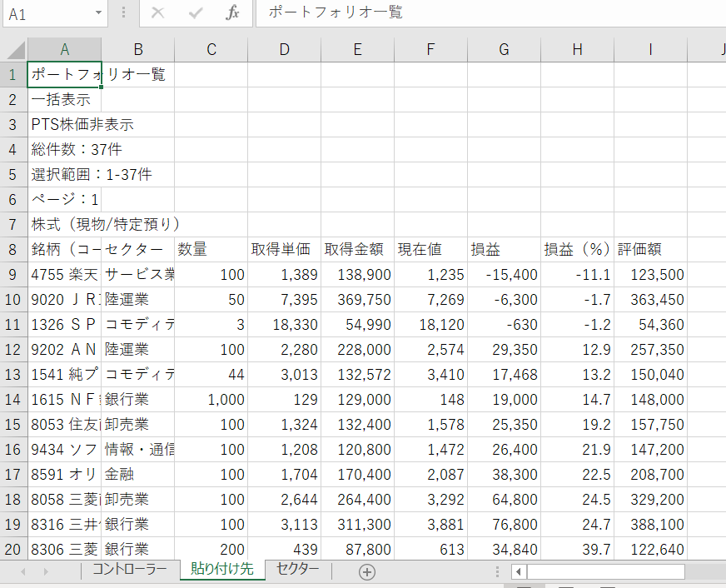Select column I header
The height and width of the screenshot is (588, 726).
point(650,49)
